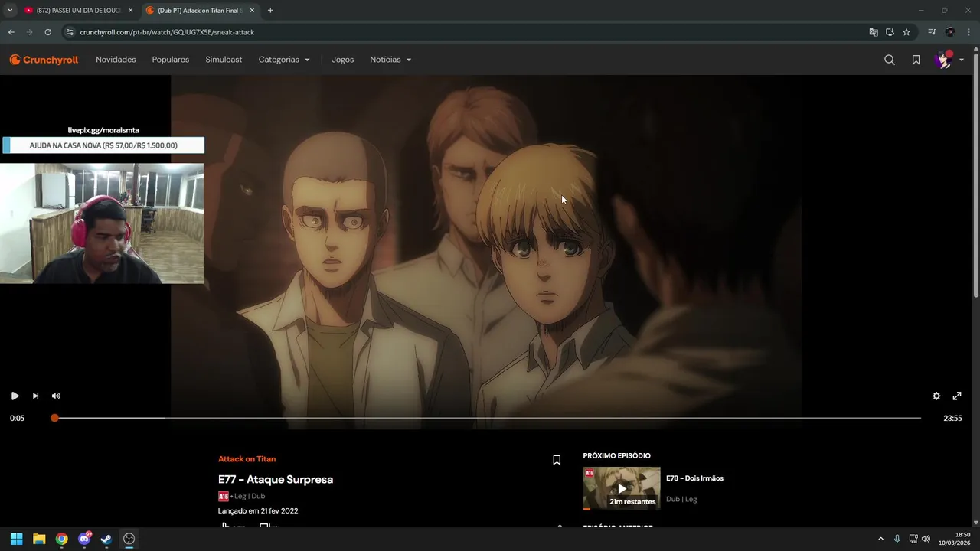Mute the video volume icon

(56, 396)
